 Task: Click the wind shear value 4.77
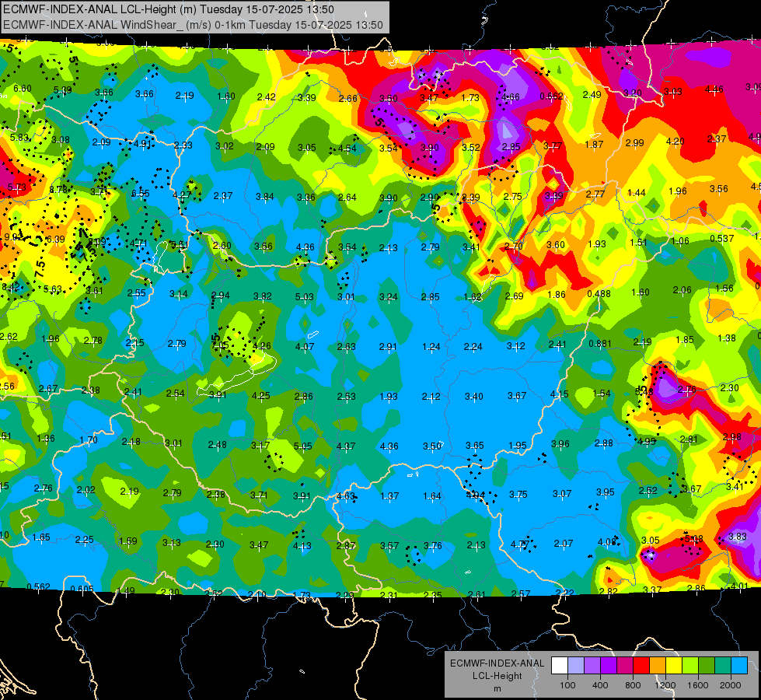coord(519,544)
